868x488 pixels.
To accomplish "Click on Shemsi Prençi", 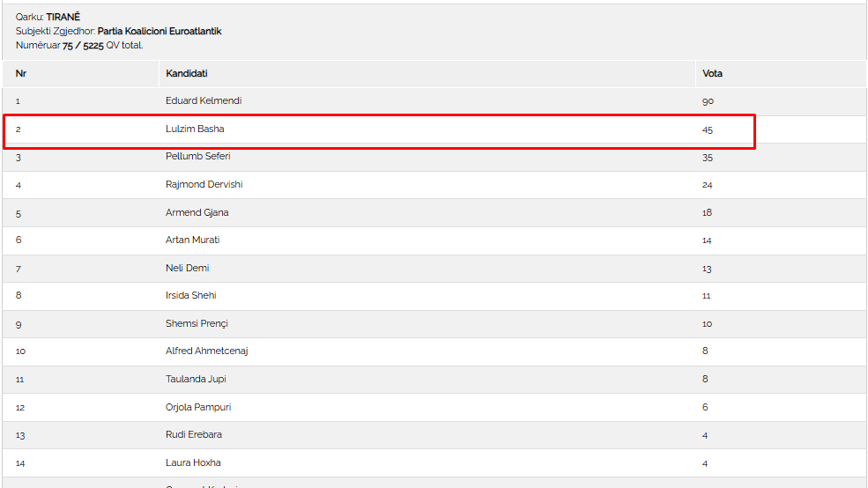I will click(197, 323).
